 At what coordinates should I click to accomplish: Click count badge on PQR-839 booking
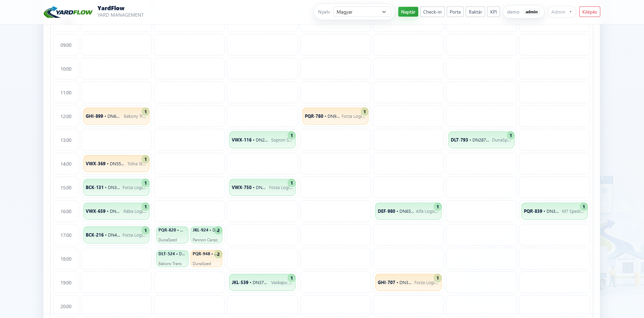[x=583, y=207]
